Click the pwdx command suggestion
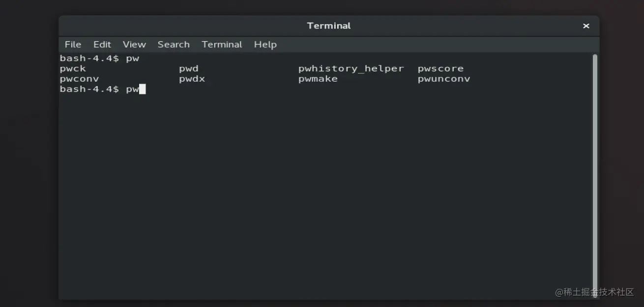 192,79
